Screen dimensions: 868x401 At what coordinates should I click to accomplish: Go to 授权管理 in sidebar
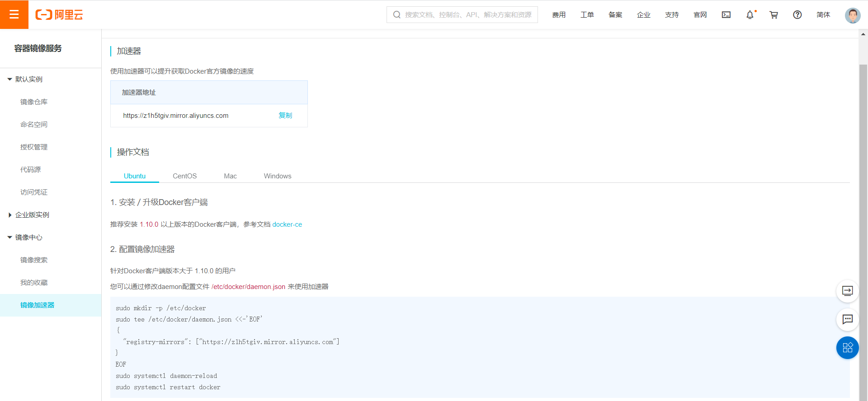[34, 147]
